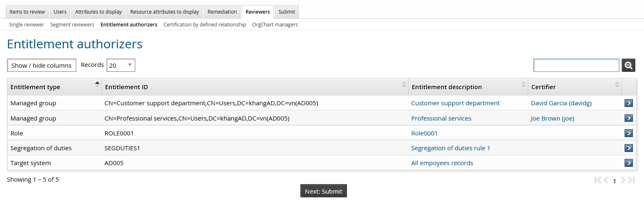Viewport: 644px width, 206px height.
Task: Open arrow icon for Customer support department row
Action: click(628, 103)
